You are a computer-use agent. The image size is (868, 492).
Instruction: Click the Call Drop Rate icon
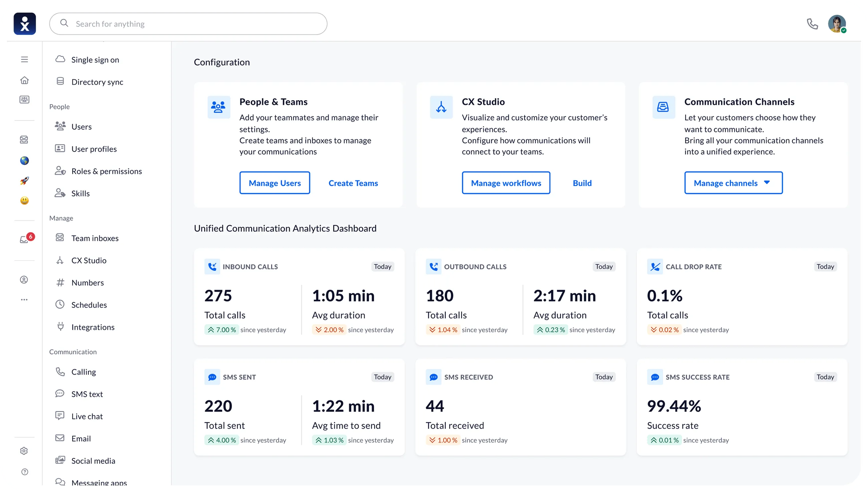[655, 267]
